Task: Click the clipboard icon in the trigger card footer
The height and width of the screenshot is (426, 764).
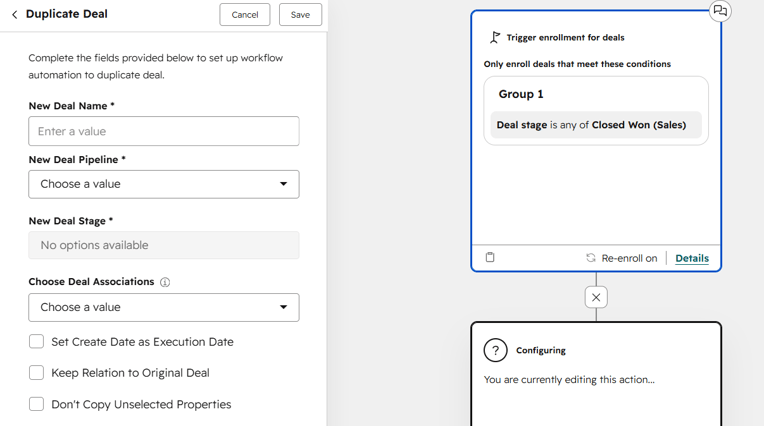Action: [x=490, y=257]
